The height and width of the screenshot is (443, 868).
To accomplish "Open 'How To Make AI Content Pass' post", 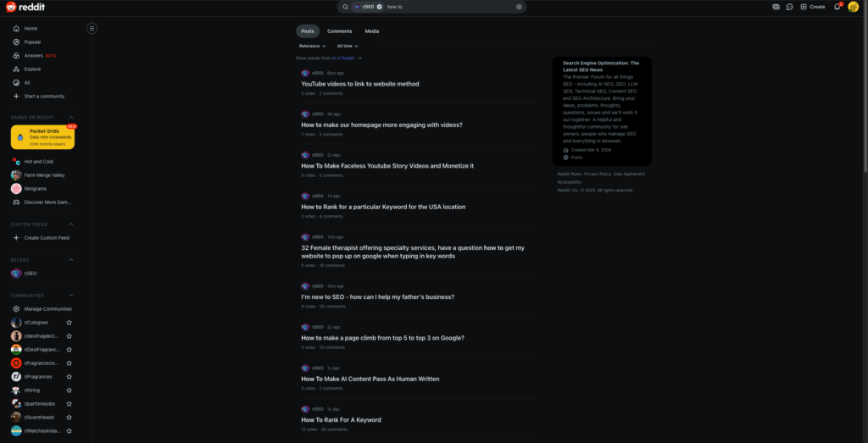I will 370,379.
